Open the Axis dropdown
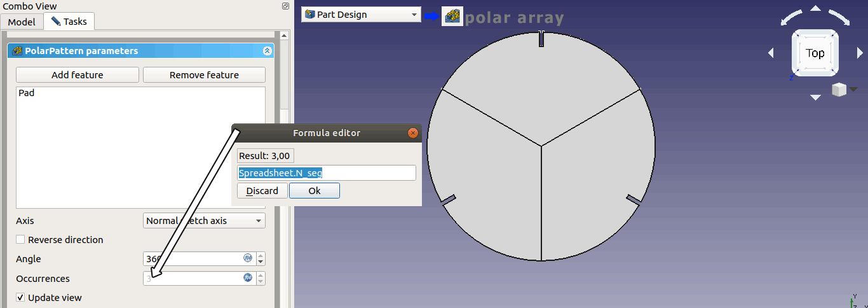 click(205, 221)
